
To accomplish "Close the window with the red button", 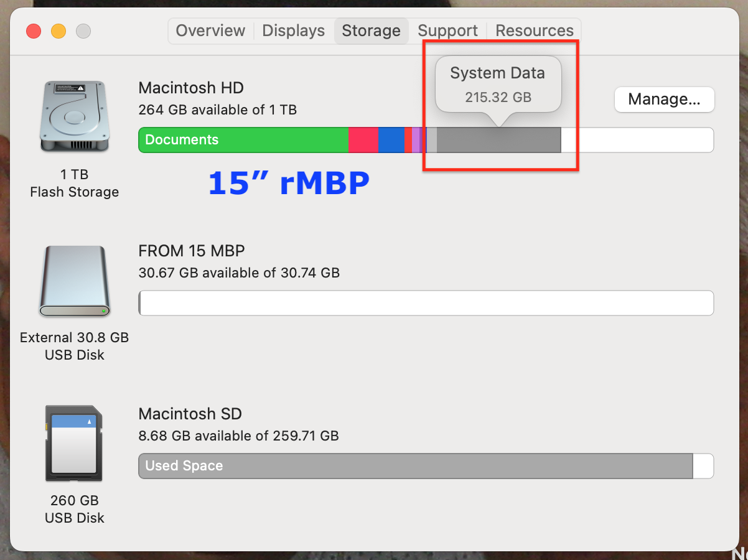I will 33,31.
